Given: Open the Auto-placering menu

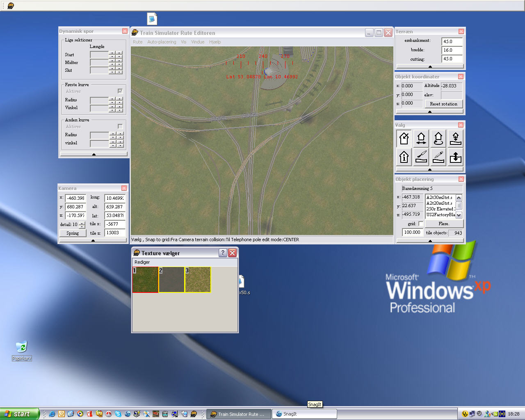Looking at the screenshot, I should click(162, 42).
